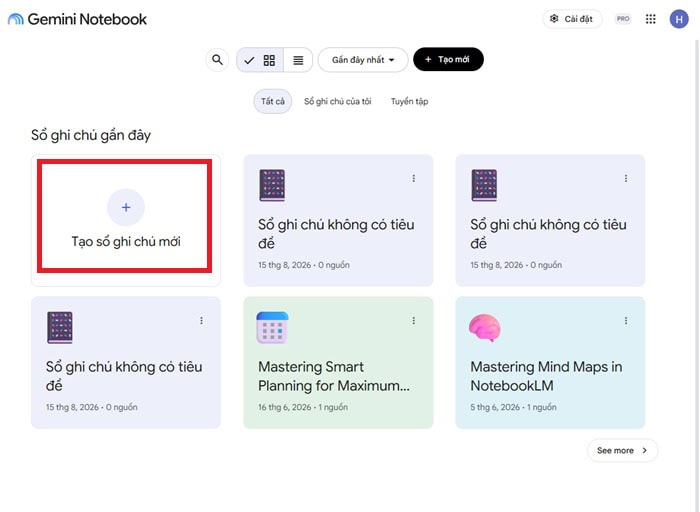Click the PRO badge

(x=623, y=19)
